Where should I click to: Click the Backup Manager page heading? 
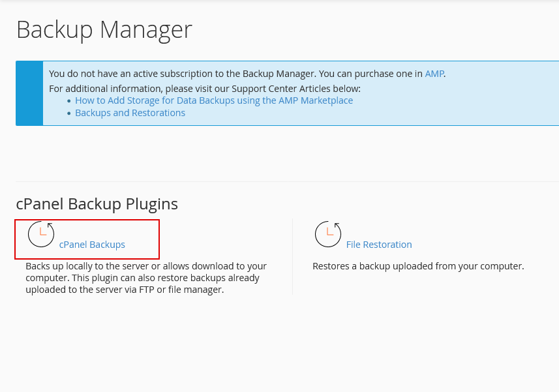[104, 30]
